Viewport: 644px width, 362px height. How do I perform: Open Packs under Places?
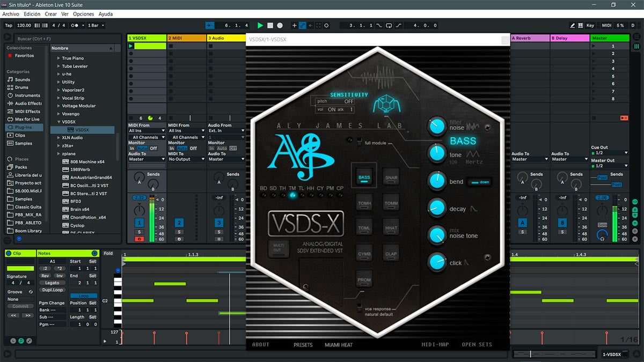21,167
